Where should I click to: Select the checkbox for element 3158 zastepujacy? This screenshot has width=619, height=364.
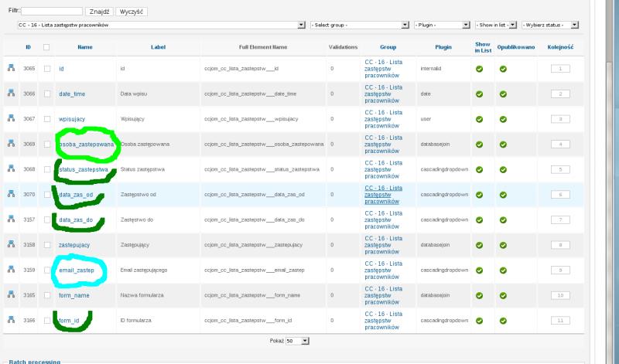point(46,244)
